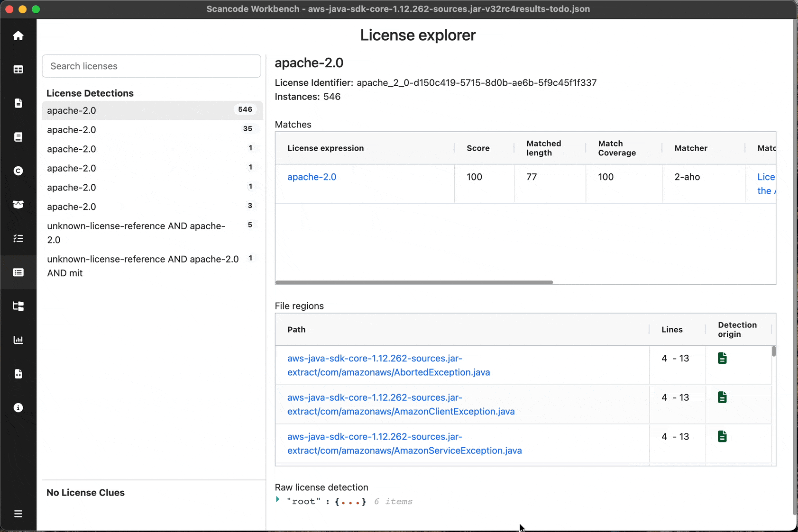Open the Home icon in sidebar

tap(18, 36)
